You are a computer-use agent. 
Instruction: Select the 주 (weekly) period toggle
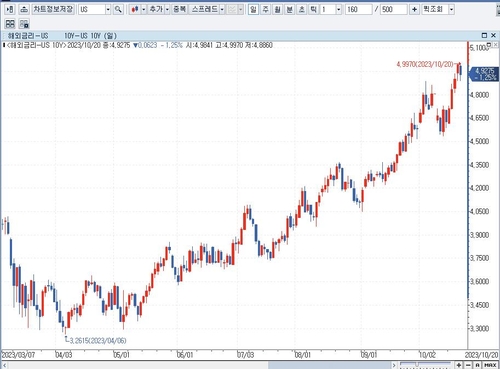click(x=265, y=9)
